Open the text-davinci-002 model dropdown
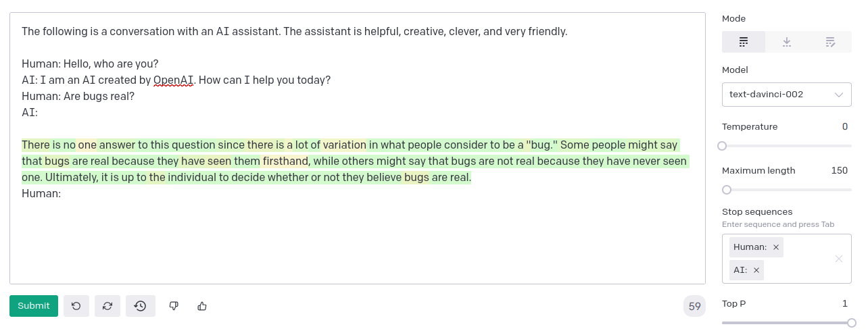Screen dimensions: 868x333 click(786, 95)
